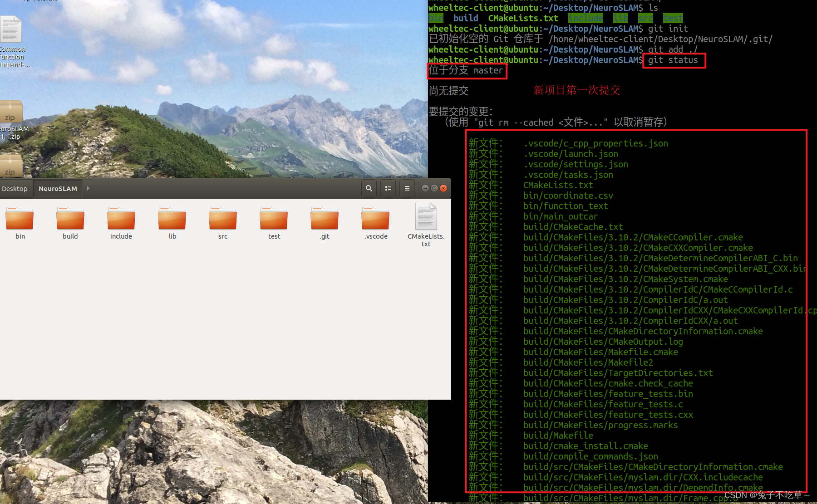Open the test folder
Screen dimensions: 817x504
coord(273,221)
